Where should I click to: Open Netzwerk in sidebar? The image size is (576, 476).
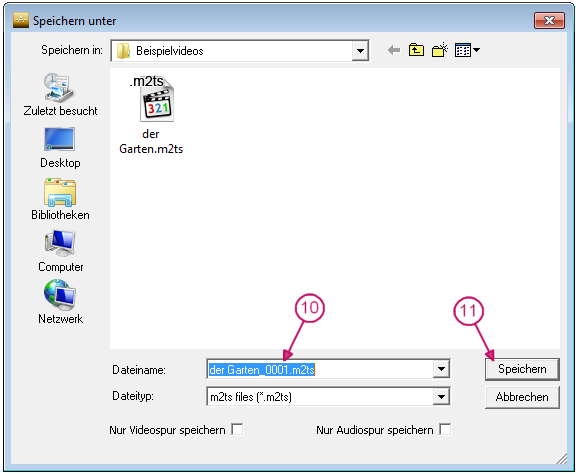(61, 302)
